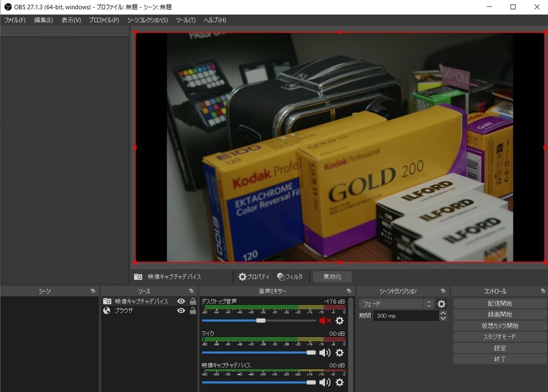Click the プロパティ gear button
548x392 pixels.
coord(254,277)
